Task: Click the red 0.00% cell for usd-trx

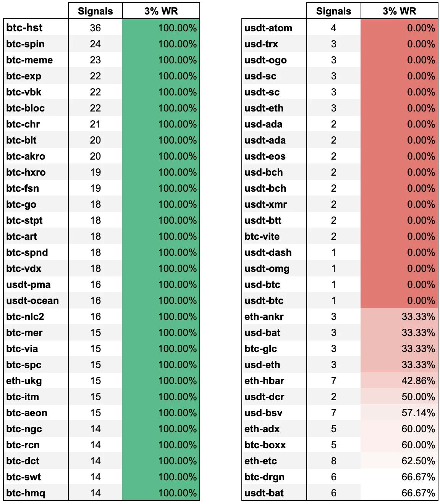Action: click(399, 44)
